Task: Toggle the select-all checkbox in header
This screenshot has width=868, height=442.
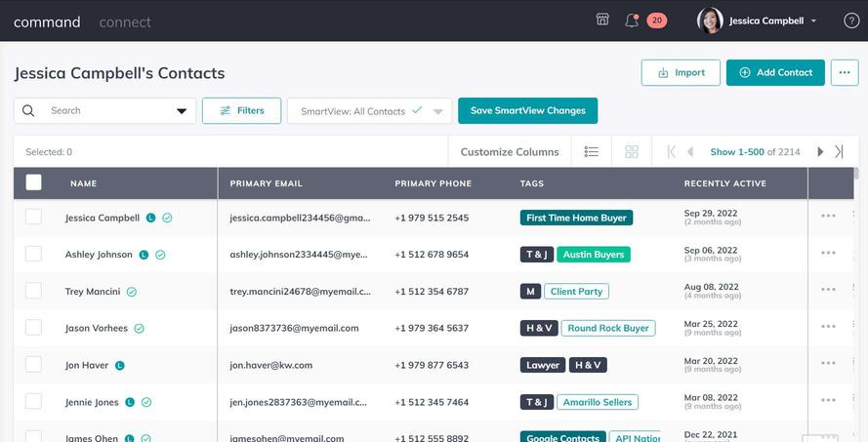Action: pyautogui.click(x=34, y=182)
